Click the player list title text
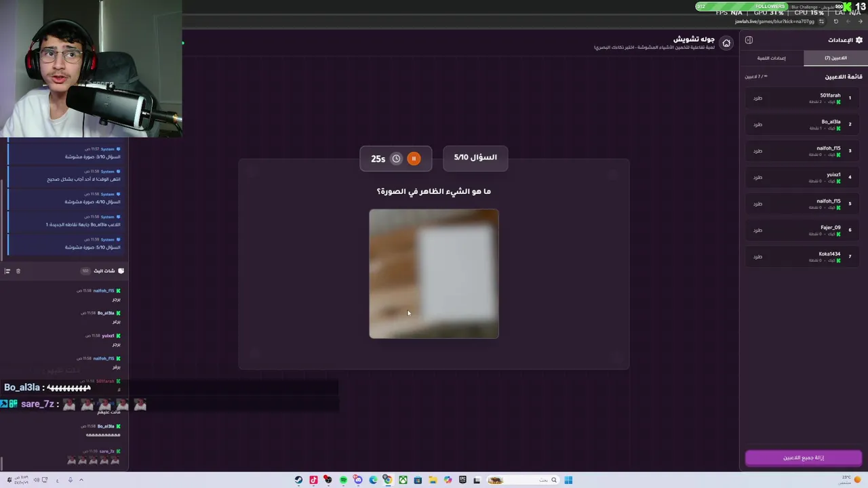This screenshot has height=488, width=868. point(843,77)
